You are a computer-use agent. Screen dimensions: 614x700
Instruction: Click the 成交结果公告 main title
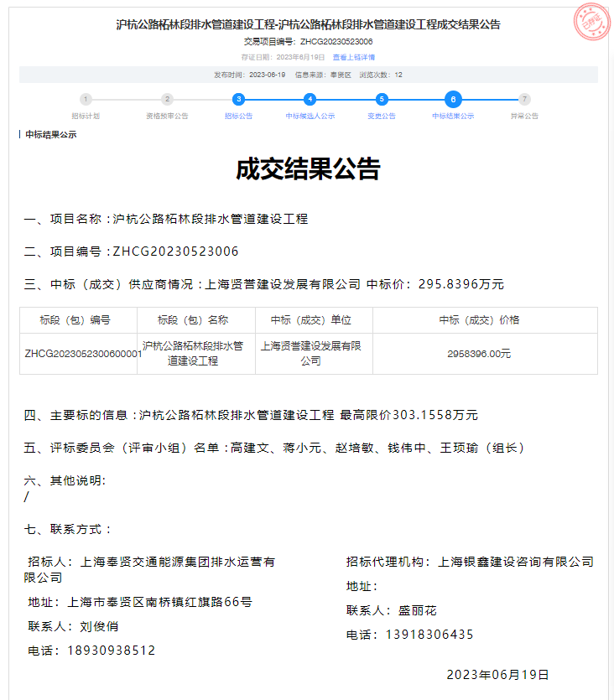307,169
